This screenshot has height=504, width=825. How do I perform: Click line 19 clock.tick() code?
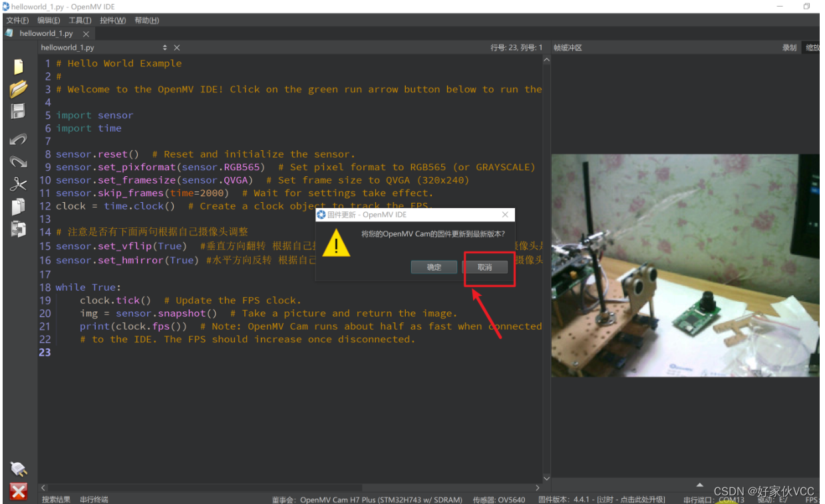(115, 301)
